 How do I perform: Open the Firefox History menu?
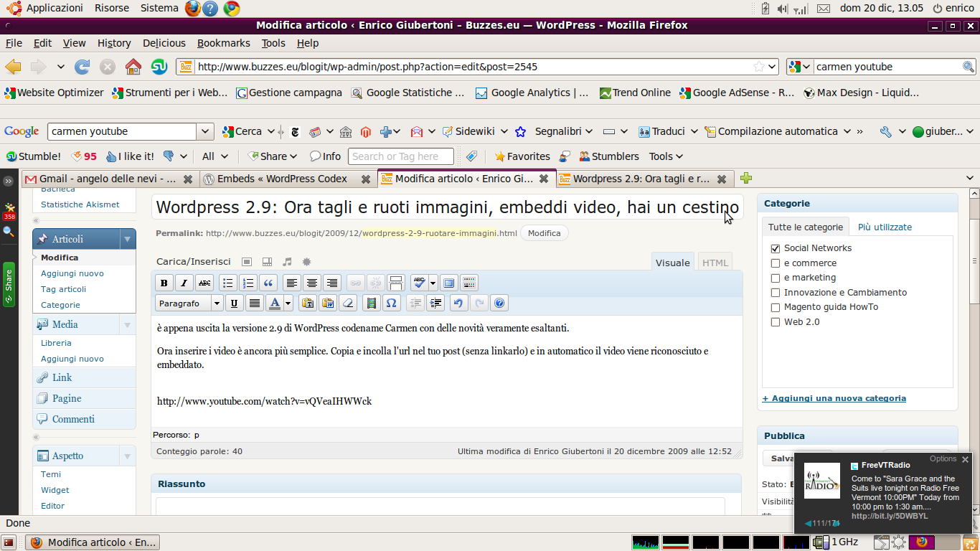114,43
